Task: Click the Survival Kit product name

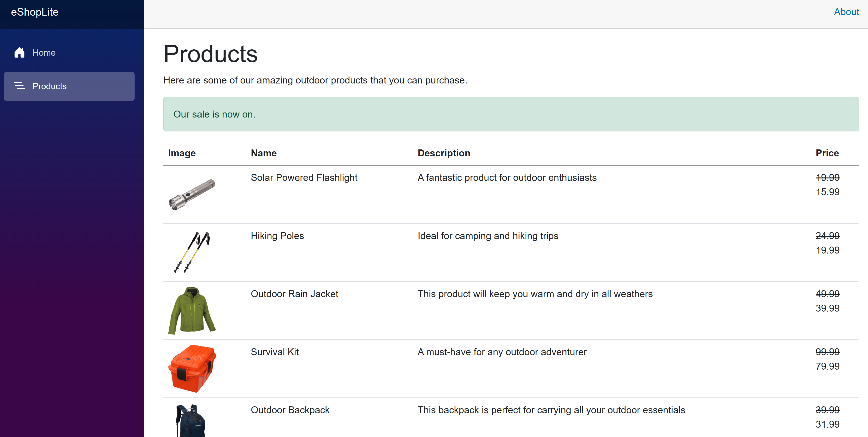Action: coord(275,352)
